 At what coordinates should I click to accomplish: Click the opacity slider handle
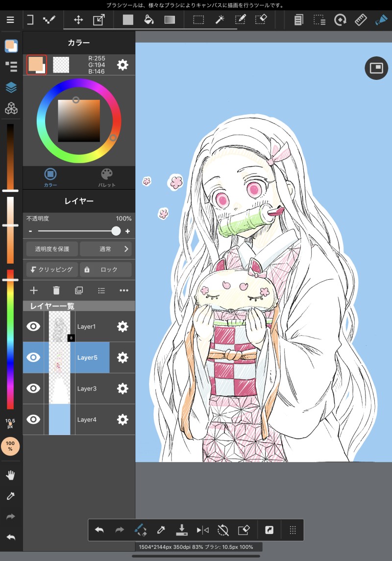(x=116, y=231)
